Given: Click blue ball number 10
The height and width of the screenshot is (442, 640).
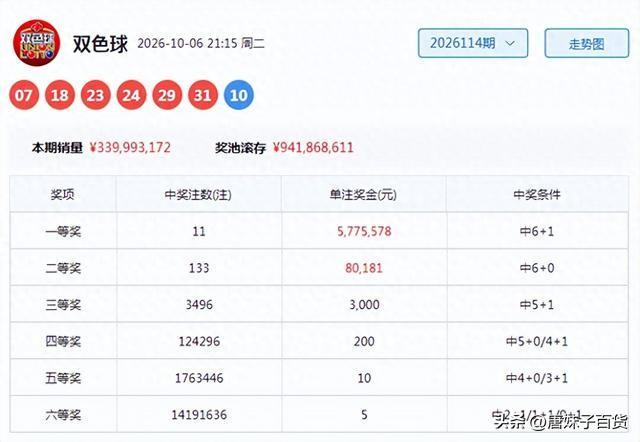Looking at the screenshot, I should 239,95.
